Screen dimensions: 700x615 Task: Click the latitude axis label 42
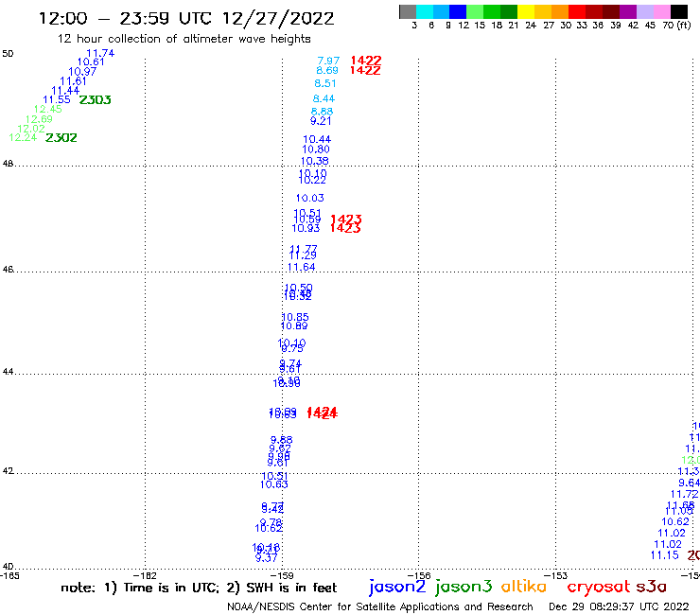tap(8, 471)
